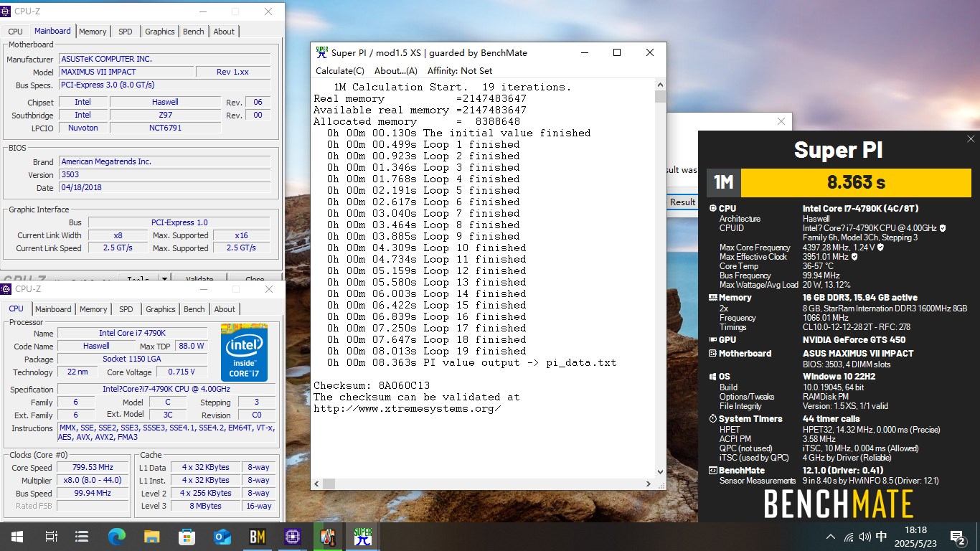Click the Super PI window title icon
Image resolution: width=980 pixels, height=551 pixels.
(322, 52)
